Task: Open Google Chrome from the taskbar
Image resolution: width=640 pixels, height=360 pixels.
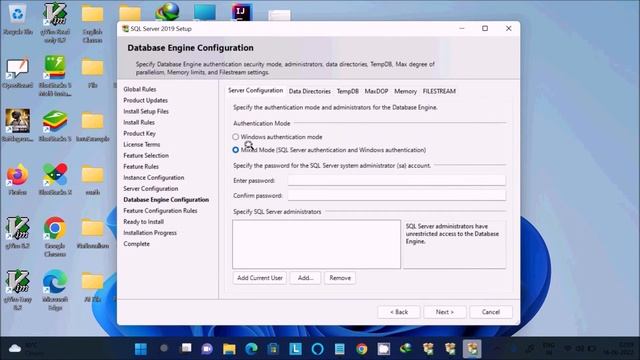Action: (x=362, y=349)
